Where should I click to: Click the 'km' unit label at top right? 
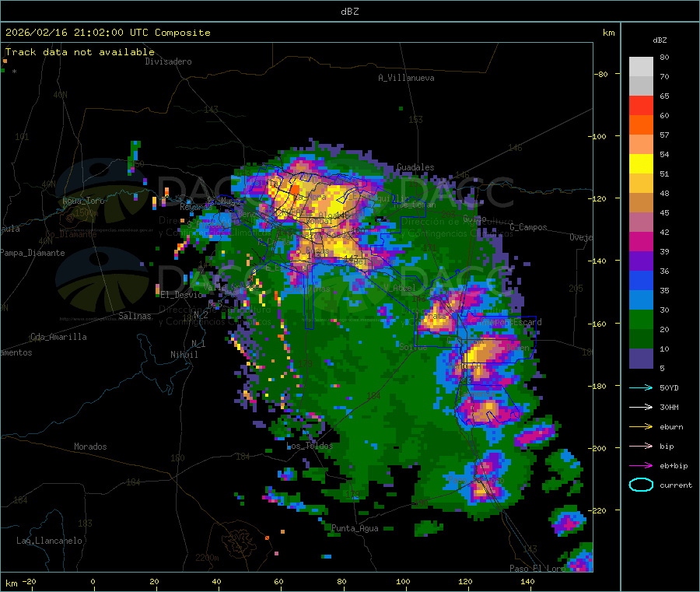pyautogui.click(x=608, y=33)
